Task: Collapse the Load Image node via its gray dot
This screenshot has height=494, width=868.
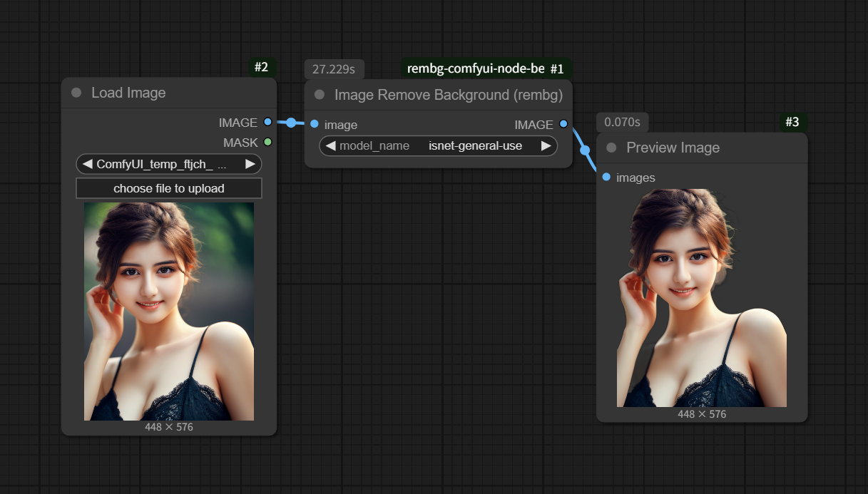Action: coord(76,93)
